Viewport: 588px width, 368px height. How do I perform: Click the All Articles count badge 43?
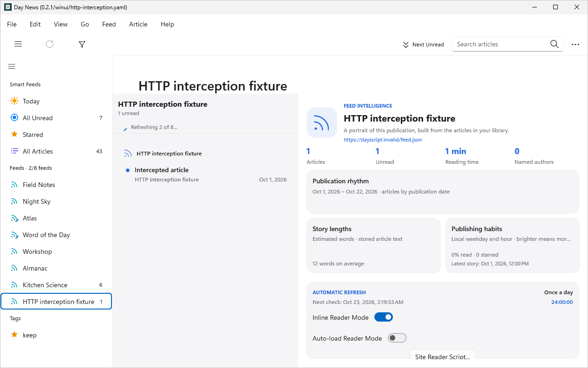pyautogui.click(x=99, y=151)
